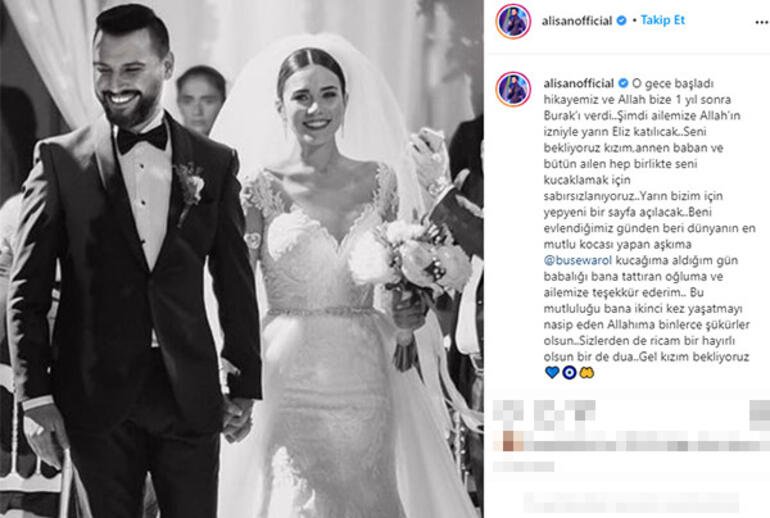
Task: Tap the blurred like icon below caption
Action: coord(508,411)
